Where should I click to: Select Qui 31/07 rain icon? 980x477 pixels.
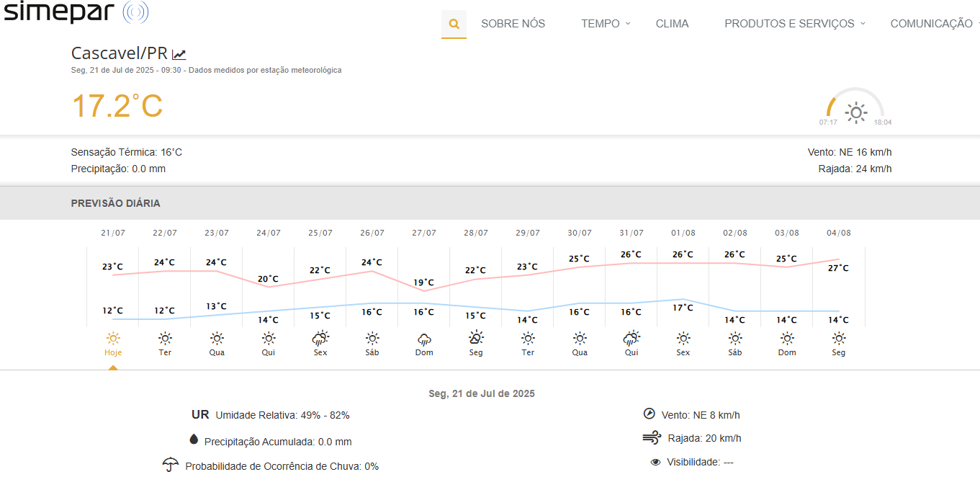click(x=631, y=338)
